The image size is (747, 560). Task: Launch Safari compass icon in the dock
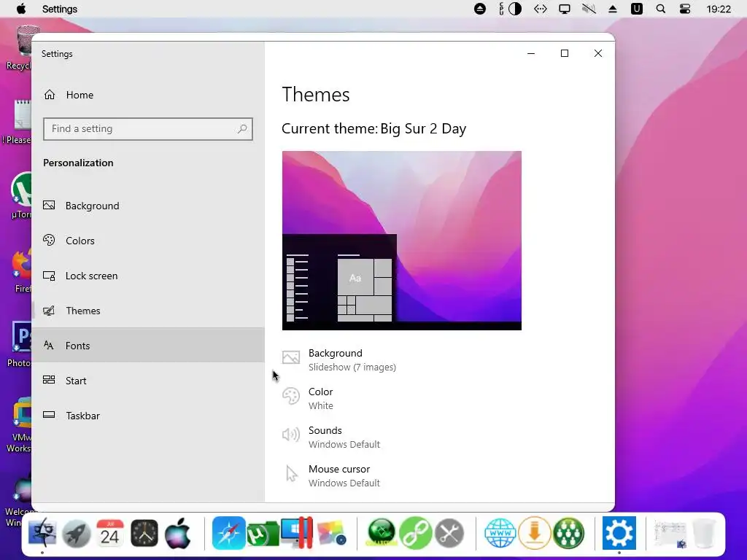(x=228, y=533)
